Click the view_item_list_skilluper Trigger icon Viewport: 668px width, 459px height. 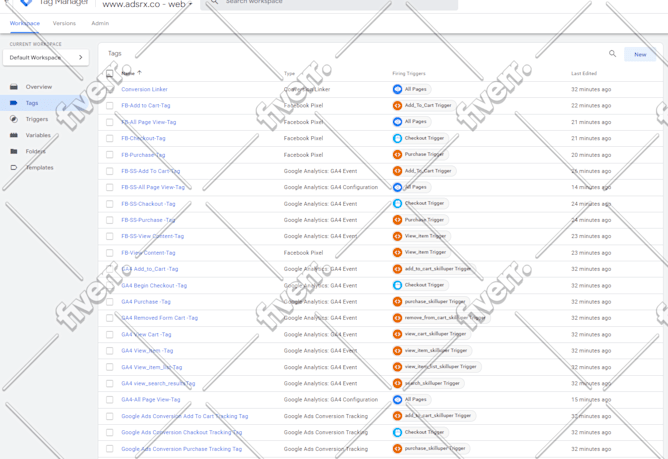[x=397, y=367]
